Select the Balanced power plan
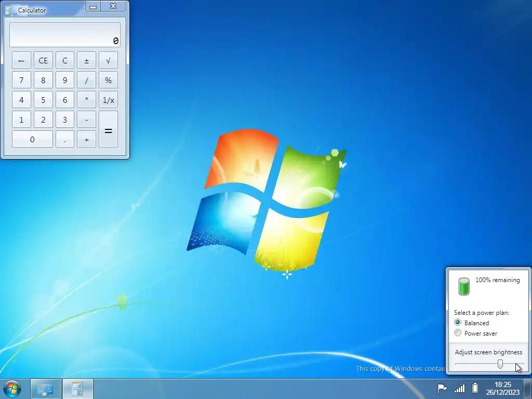This screenshot has height=399, width=532. [x=458, y=322]
